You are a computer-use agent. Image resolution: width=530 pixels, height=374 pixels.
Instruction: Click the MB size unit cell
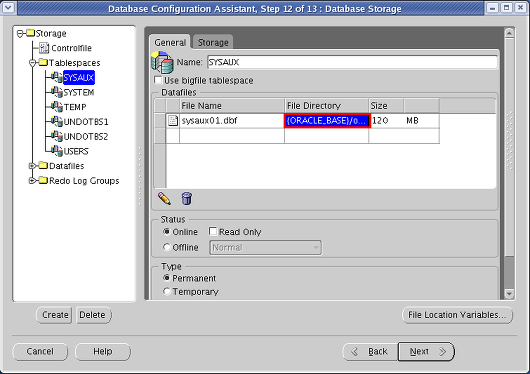point(421,120)
